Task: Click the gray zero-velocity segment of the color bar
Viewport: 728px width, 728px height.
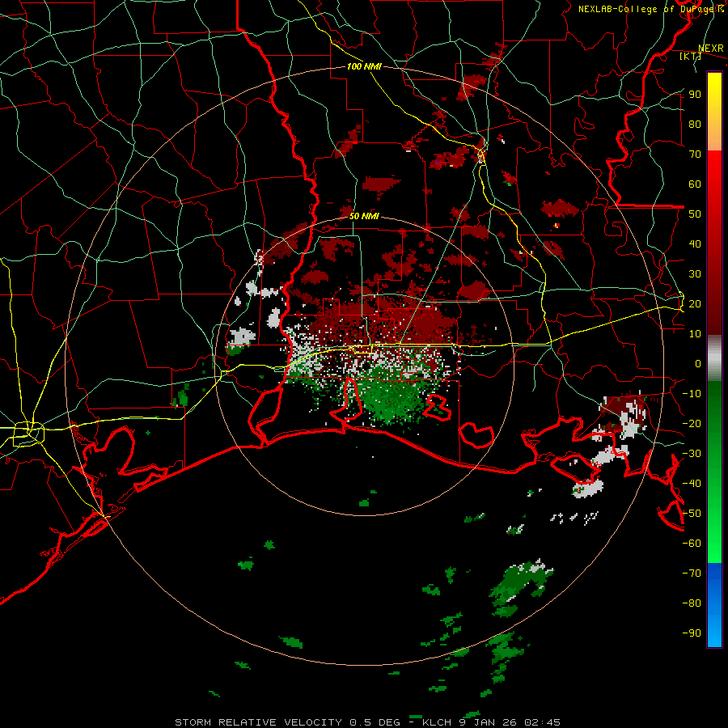Action: 714,358
